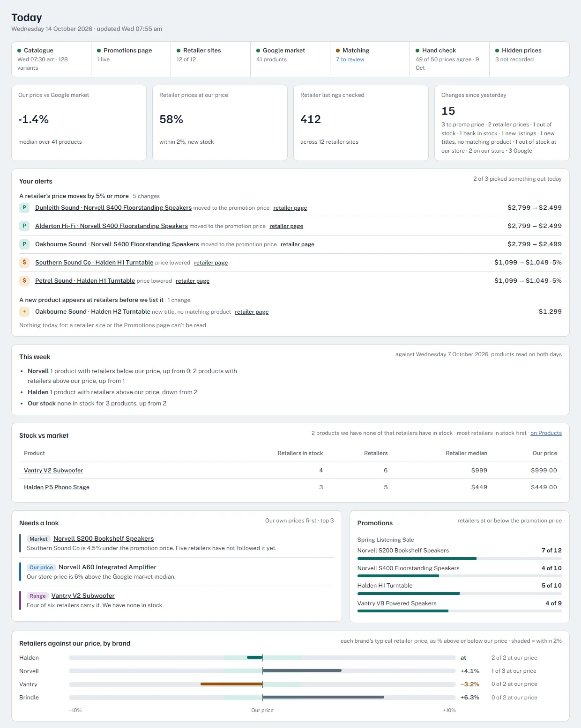Image resolution: width=581 pixels, height=728 pixels.
Task: Click '7 of 12' promotion count
Action: (551, 551)
